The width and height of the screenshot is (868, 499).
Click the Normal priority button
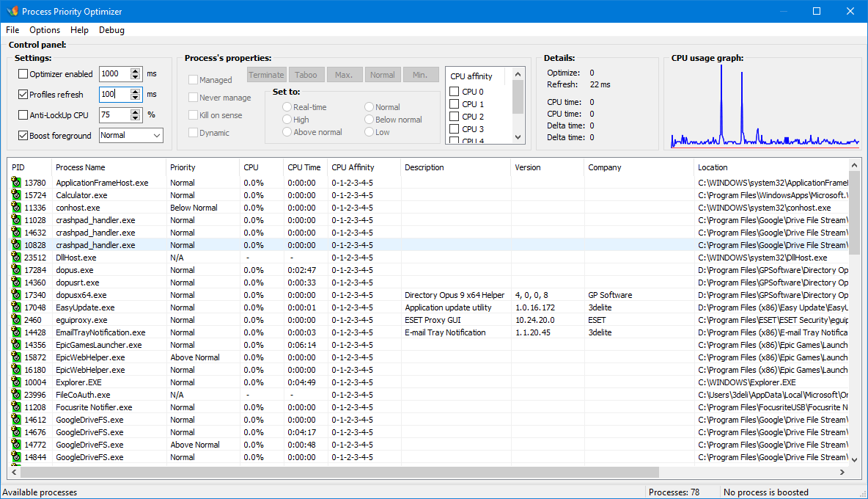pos(383,75)
